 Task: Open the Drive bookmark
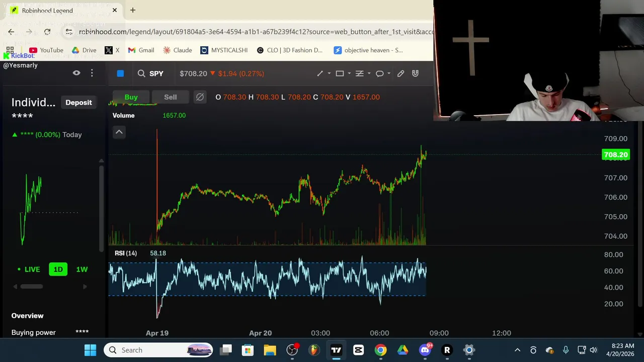[84, 50]
